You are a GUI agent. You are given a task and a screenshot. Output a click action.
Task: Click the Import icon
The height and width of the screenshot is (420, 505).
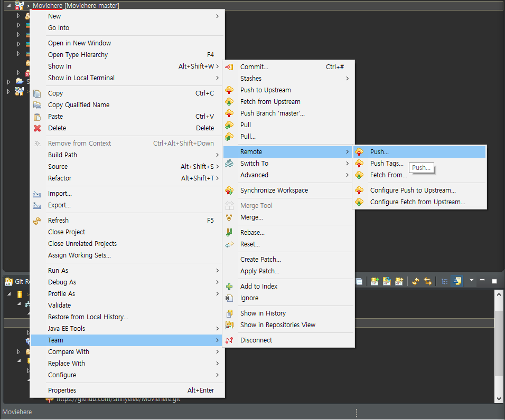click(37, 194)
